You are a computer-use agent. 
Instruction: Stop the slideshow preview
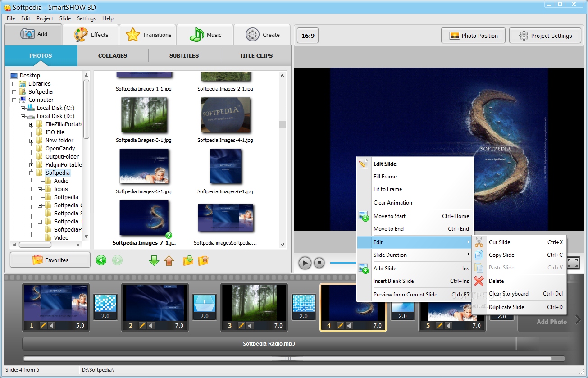tap(319, 263)
